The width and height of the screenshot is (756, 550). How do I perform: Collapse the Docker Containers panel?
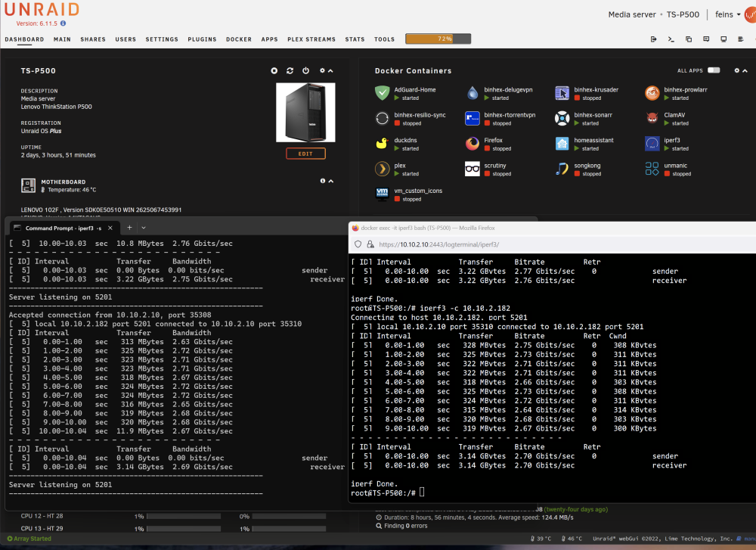click(745, 71)
